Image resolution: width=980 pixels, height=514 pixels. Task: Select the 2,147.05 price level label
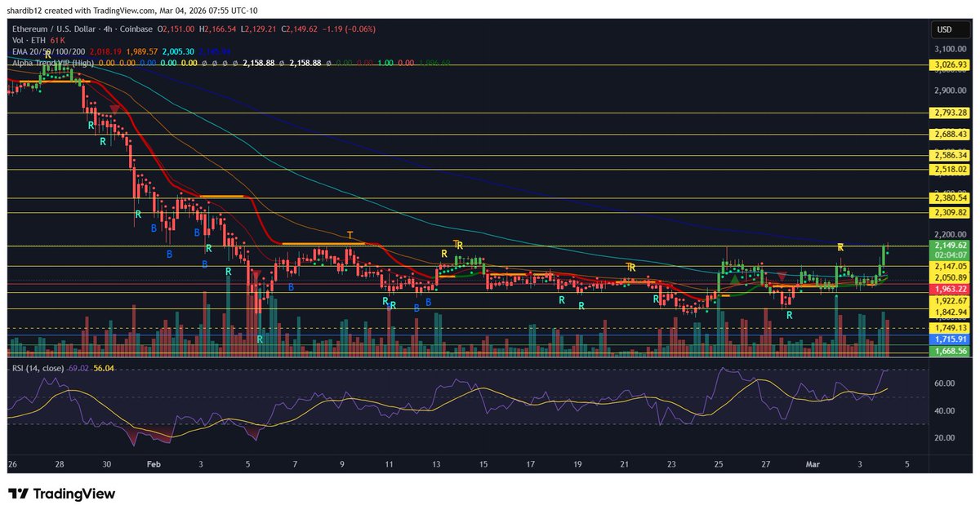tap(951, 266)
